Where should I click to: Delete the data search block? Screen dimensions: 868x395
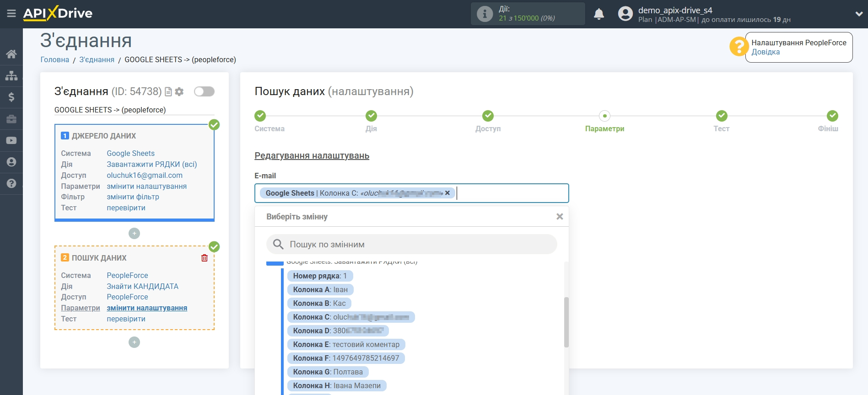click(x=205, y=258)
